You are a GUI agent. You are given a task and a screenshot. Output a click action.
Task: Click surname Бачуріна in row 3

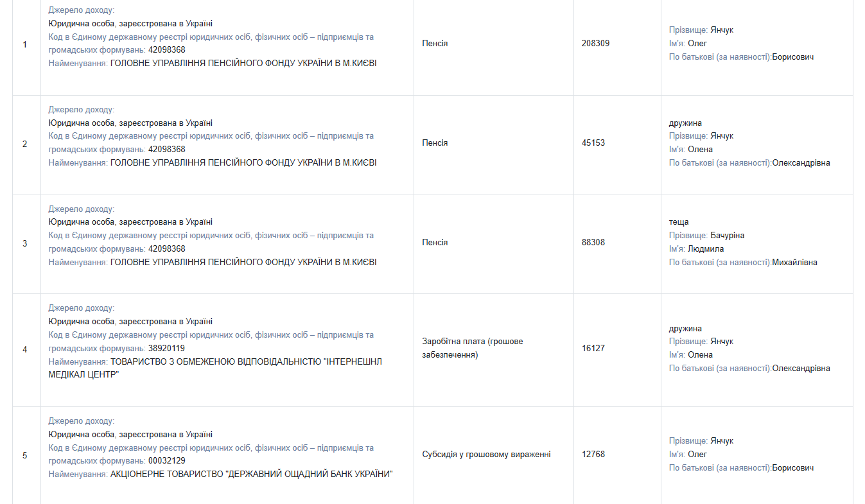coord(727,236)
